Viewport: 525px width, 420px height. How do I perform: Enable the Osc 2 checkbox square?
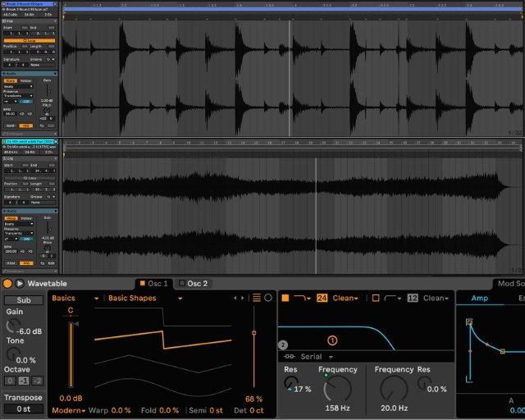[182, 283]
